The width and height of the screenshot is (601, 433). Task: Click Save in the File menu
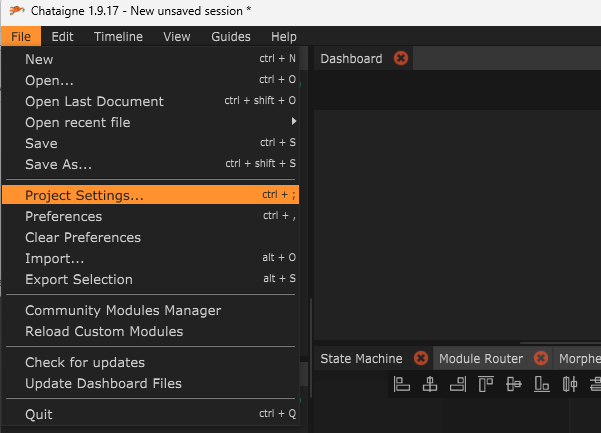[150, 143]
